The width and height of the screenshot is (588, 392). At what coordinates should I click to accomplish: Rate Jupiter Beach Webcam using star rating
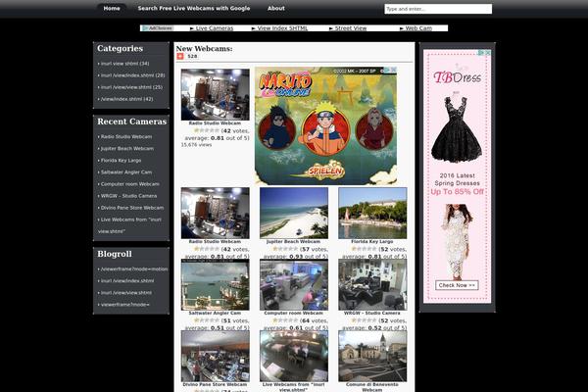285,249
